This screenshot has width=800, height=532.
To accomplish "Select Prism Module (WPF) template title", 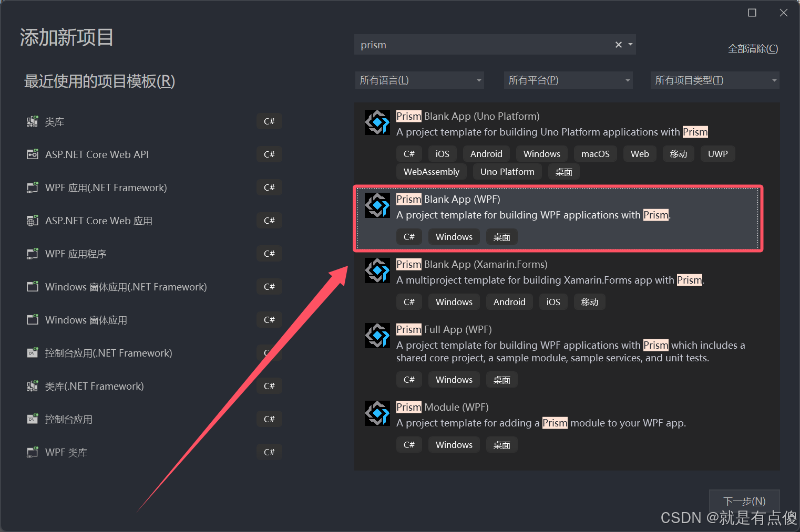I will click(x=442, y=407).
